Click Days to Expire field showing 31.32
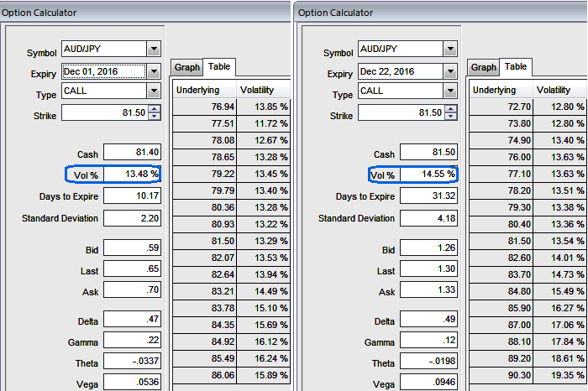This screenshot has width=588, height=391. pos(429,195)
